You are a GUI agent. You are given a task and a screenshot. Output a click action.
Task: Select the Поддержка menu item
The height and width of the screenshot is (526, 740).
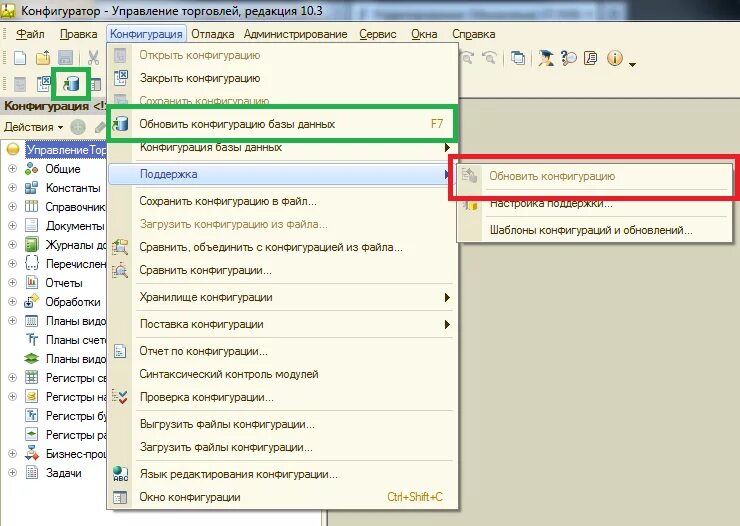point(282,174)
